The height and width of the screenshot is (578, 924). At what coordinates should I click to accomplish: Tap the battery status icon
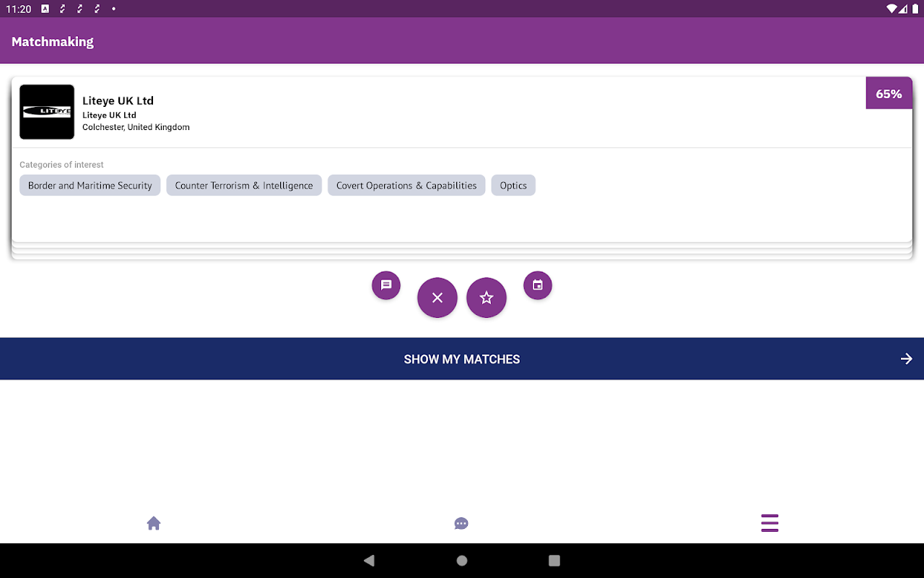pyautogui.click(x=915, y=9)
